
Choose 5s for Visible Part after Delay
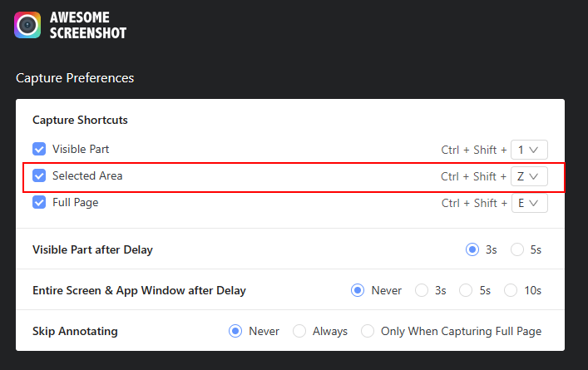coord(517,249)
